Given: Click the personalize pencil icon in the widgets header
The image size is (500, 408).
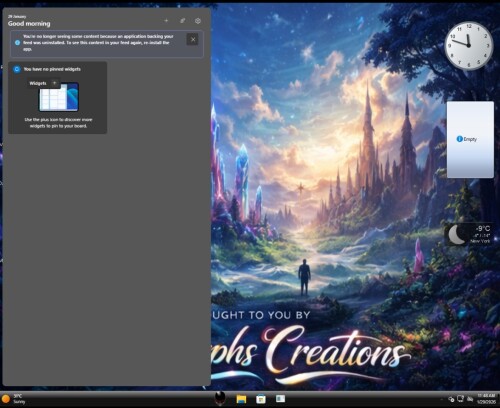Looking at the screenshot, I should 182,21.
